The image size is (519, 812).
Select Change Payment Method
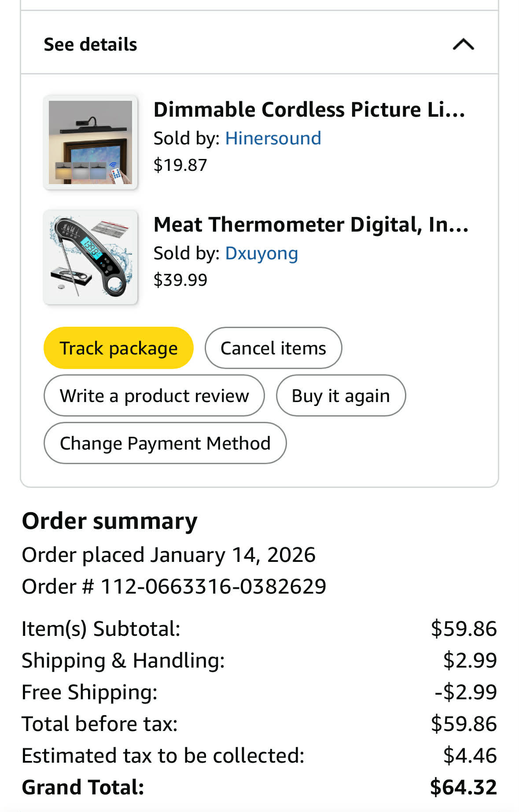(165, 443)
